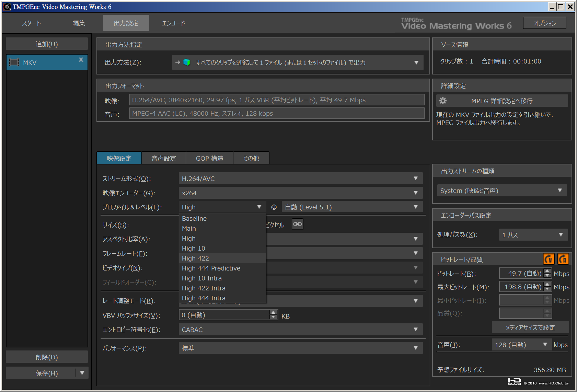The image size is (577, 392).
Task: Switch to the GOP 構造 tab
Action: [209, 158]
